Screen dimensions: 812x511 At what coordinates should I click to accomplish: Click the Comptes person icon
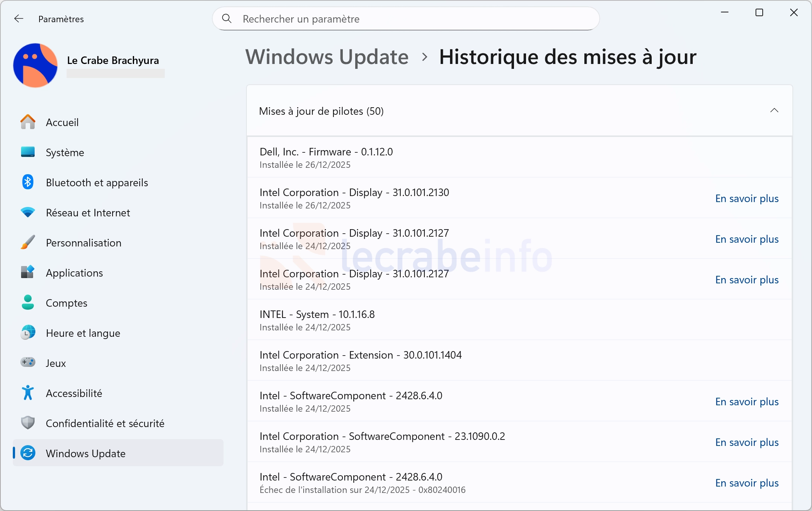28,303
